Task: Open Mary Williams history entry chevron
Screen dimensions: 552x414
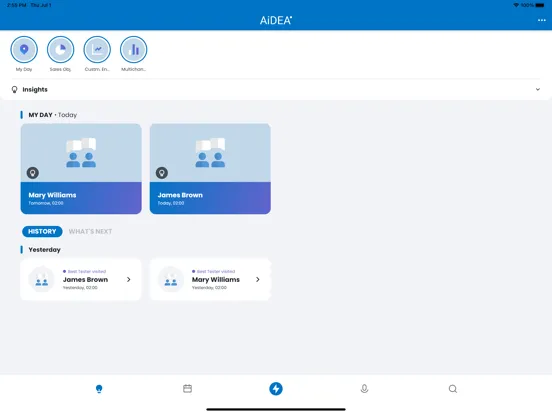Action: [x=258, y=280]
